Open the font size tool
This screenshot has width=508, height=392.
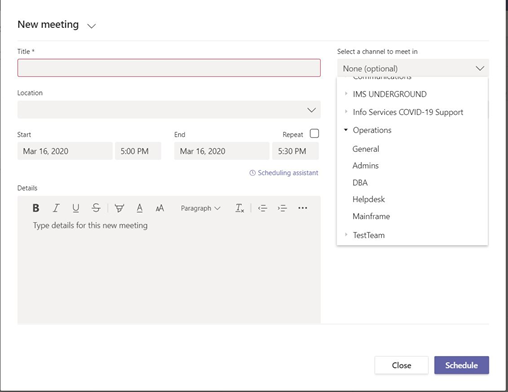tap(160, 208)
